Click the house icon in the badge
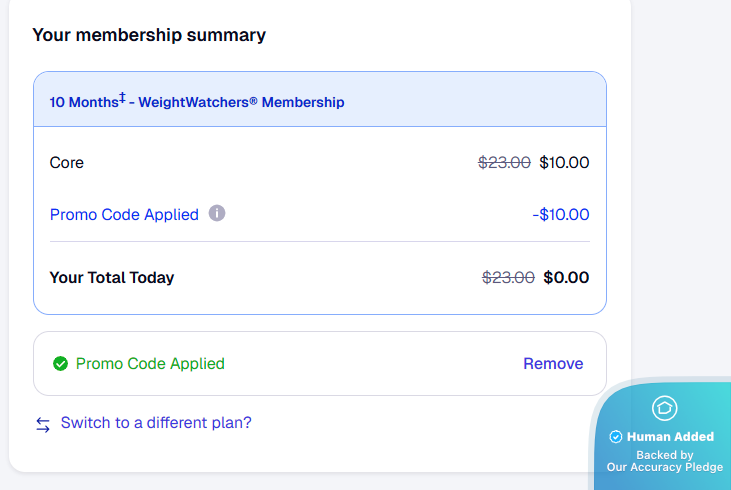The width and height of the screenshot is (731, 490). pos(664,407)
